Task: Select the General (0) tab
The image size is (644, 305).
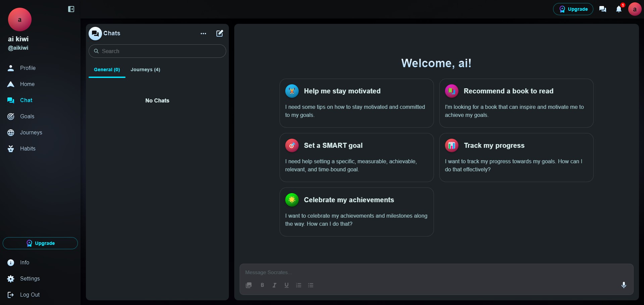Action: click(x=107, y=70)
